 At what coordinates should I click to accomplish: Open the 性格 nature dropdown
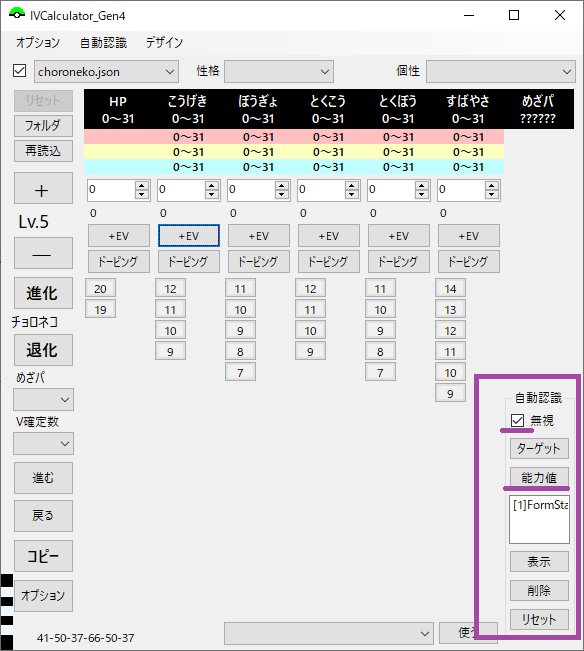pos(279,71)
